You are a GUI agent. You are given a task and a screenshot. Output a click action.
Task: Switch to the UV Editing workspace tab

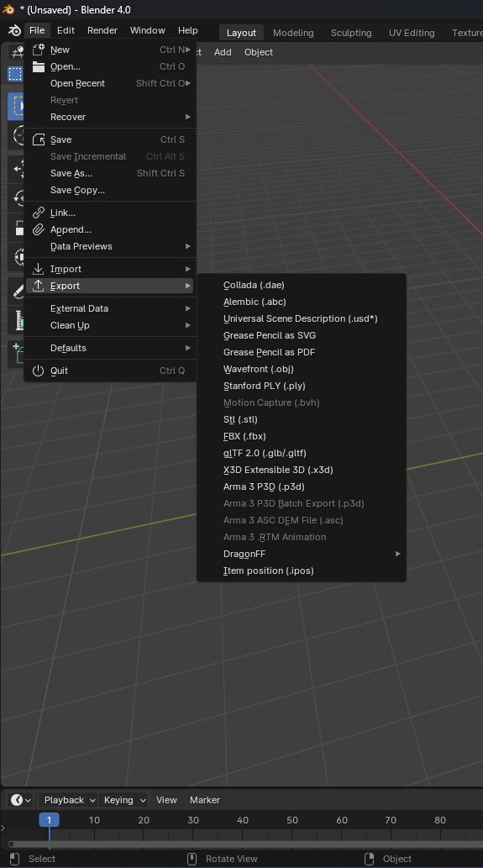pyautogui.click(x=412, y=33)
